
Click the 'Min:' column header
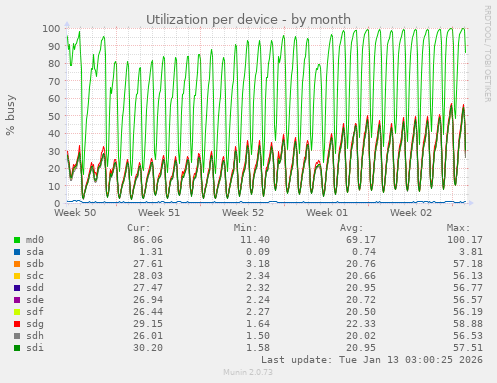coord(245,228)
